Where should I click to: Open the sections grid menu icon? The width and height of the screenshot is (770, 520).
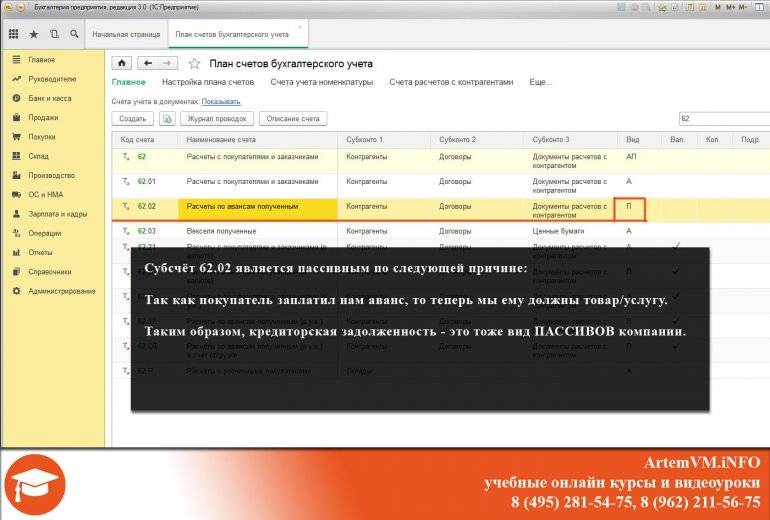tap(13, 34)
